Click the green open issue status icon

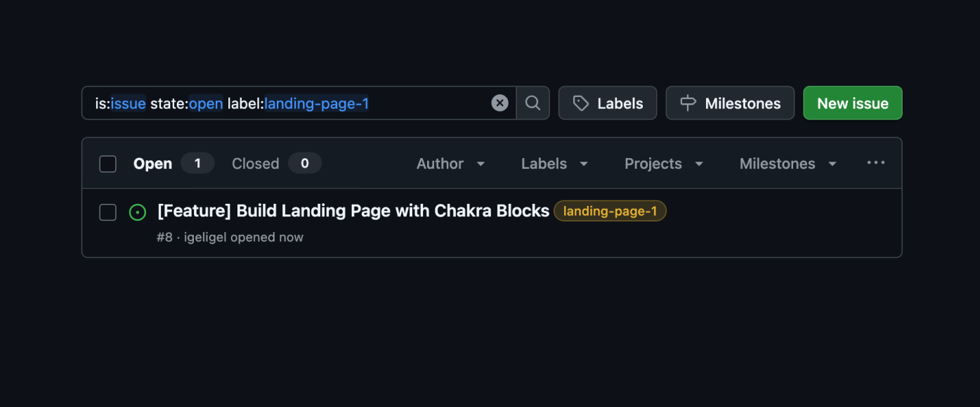pos(138,211)
